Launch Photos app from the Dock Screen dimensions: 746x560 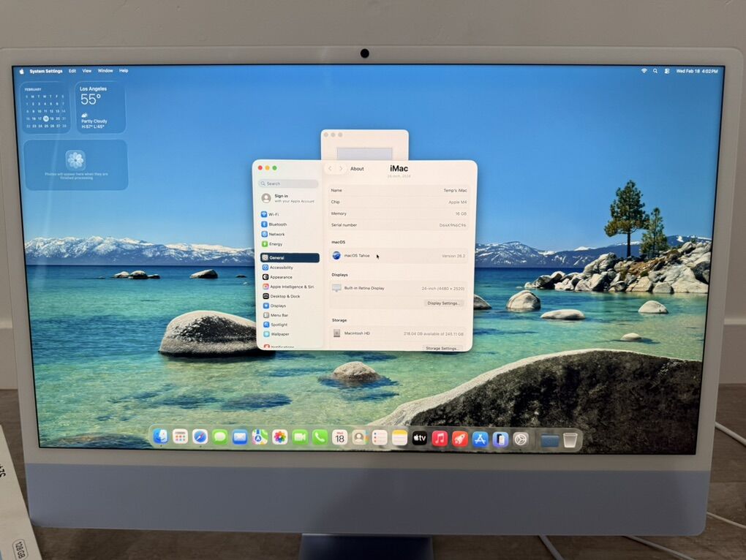tap(279, 437)
